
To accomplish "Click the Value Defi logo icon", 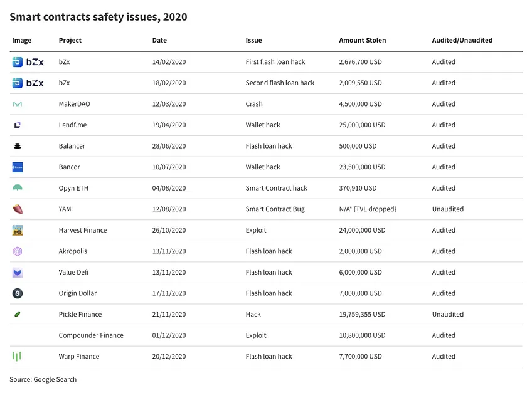I will 18,273.
